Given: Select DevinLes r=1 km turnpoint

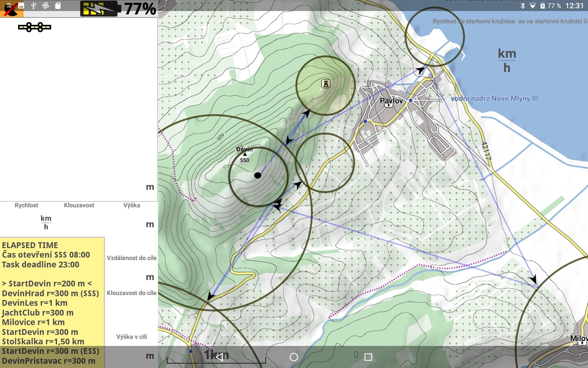Looking at the screenshot, I should click(x=35, y=303).
